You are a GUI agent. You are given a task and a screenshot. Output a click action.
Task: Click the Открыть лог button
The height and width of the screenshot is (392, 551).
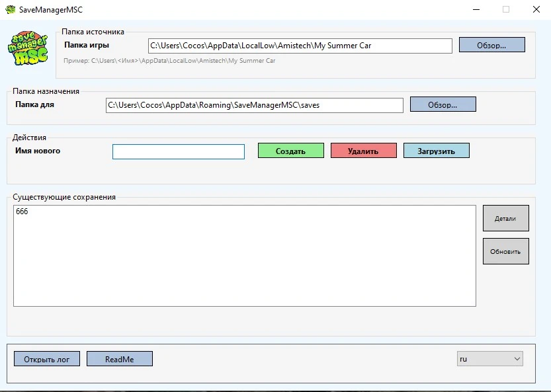47,359
